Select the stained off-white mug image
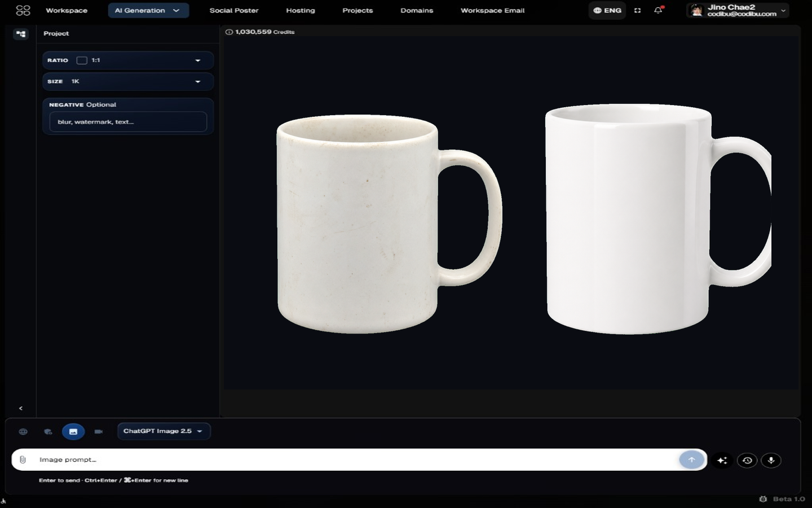The image size is (812, 508). click(389, 224)
